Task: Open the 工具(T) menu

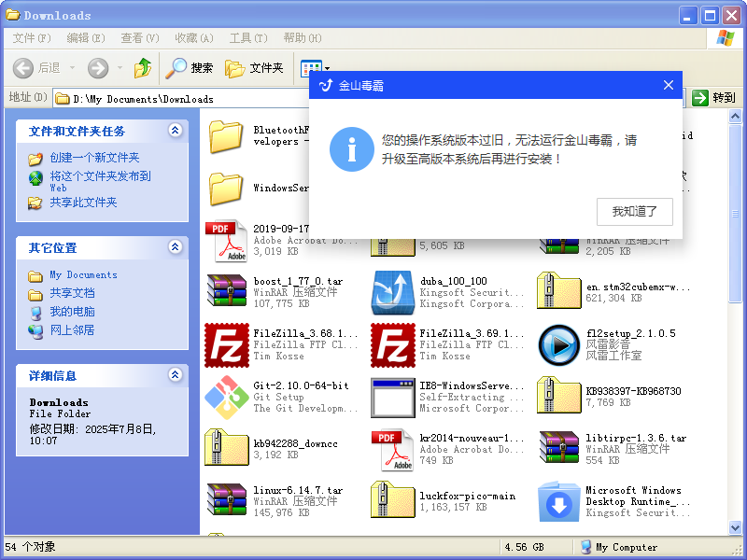Action: pyautogui.click(x=248, y=38)
